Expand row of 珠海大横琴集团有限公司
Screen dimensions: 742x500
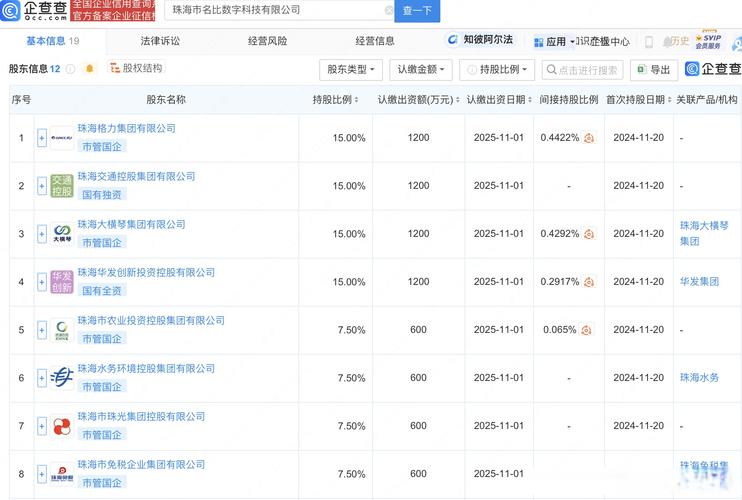tap(42, 234)
